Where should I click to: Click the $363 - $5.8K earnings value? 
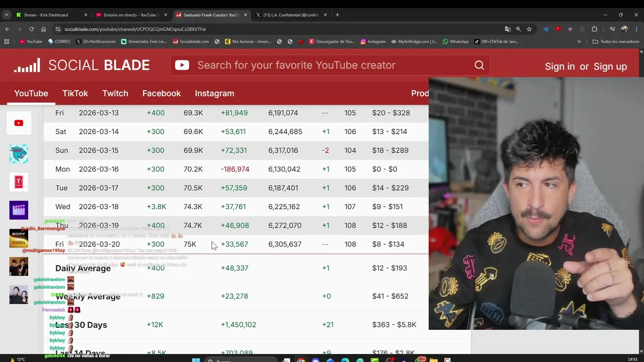[394, 325]
